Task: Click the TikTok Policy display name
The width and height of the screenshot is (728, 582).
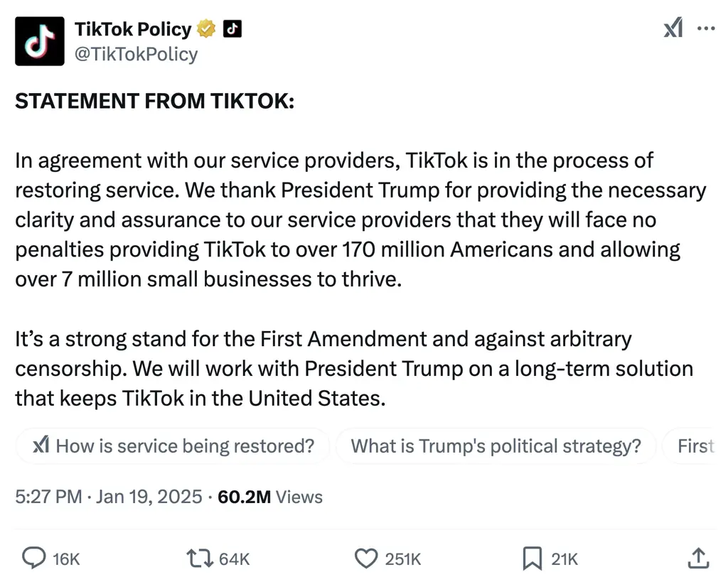Action: click(132, 28)
